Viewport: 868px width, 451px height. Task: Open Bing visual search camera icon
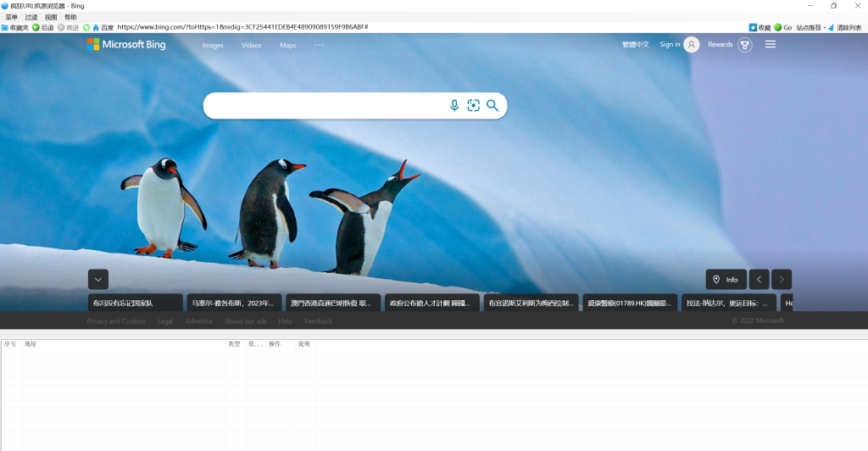(473, 106)
